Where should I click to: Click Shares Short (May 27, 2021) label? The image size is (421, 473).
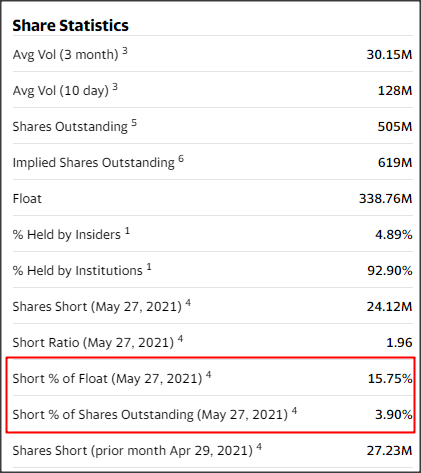click(x=97, y=307)
